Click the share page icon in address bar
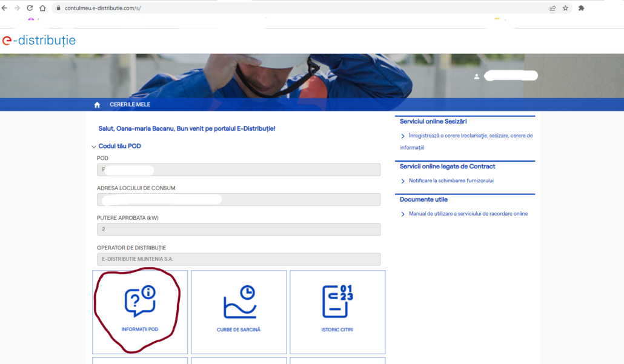The image size is (624, 364). pos(553,8)
